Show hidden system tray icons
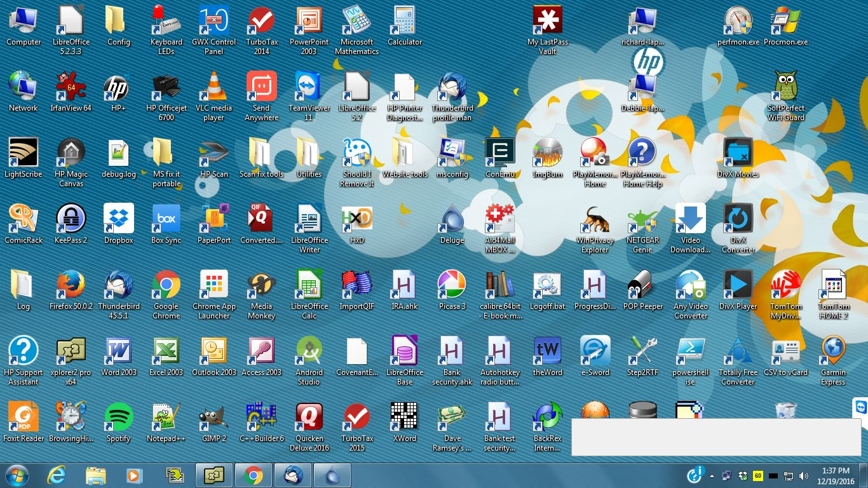Viewport: 868px width, 488px height. tap(712, 475)
